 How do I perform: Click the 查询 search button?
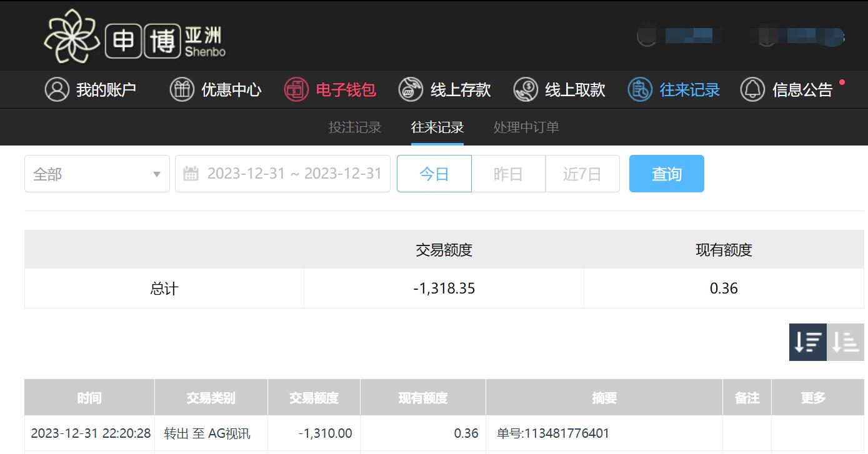coord(667,174)
